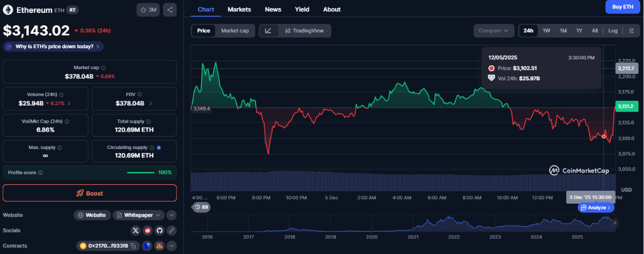The width and height of the screenshot is (644, 254).
Task: Open the Whitepaper dropdown
Action: pyautogui.click(x=138, y=215)
